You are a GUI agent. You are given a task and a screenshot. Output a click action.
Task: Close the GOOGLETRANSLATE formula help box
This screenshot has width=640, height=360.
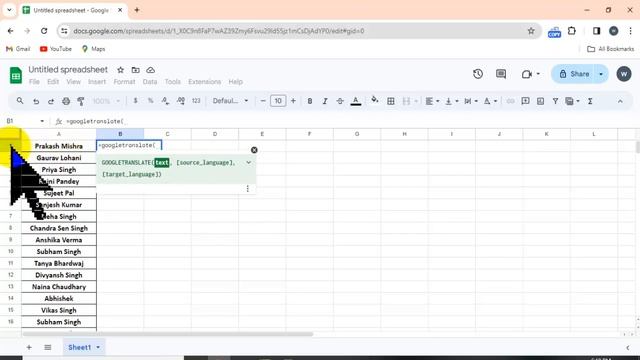coord(254,150)
